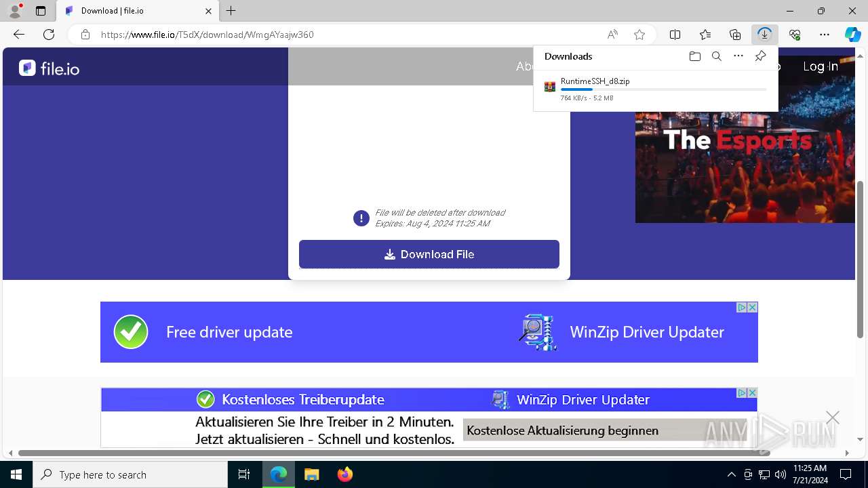Open the volume control in tray

(780, 474)
